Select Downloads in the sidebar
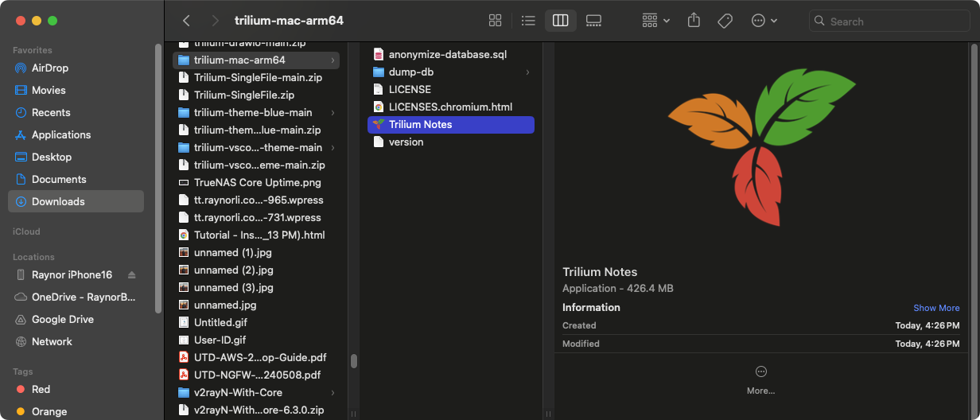Viewport: 980px width, 420px height. pos(76,201)
